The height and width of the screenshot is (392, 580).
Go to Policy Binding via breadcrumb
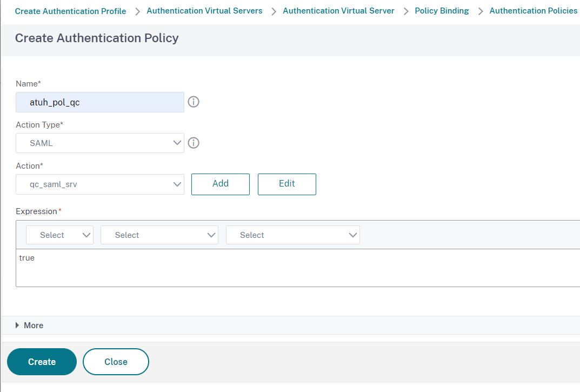click(x=442, y=10)
